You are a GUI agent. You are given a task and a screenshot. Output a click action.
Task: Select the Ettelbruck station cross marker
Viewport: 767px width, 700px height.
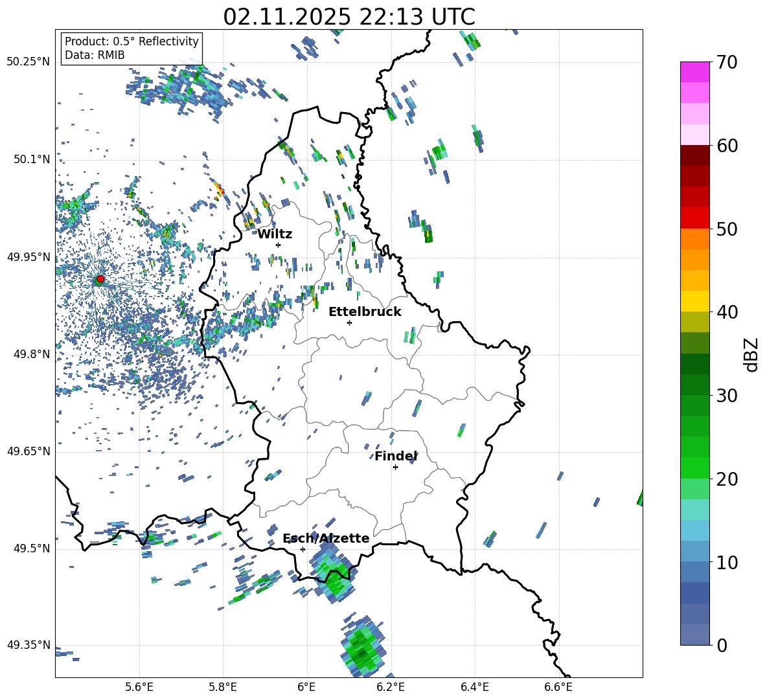point(349,322)
